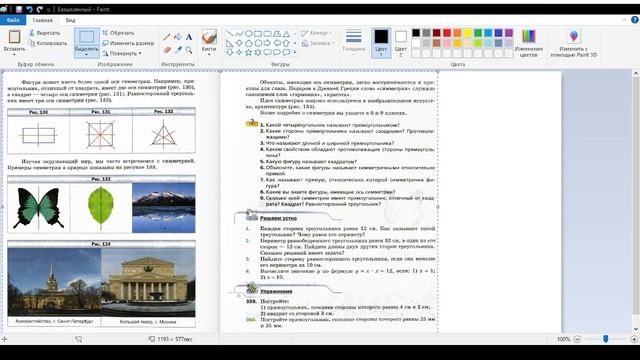
Task: Pick the purple palette swatch in top row
Action: (x=509, y=33)
